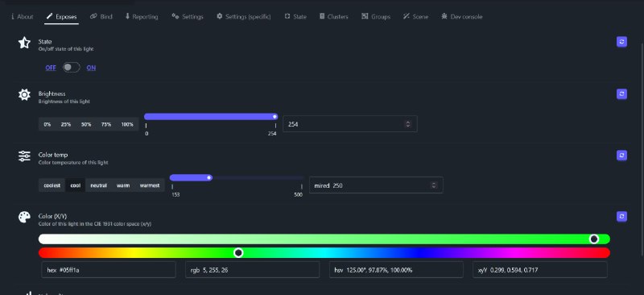The width and height of the screenshot is (644, 295).
Task: Open the Bind tab
Action: pos(101,16)
